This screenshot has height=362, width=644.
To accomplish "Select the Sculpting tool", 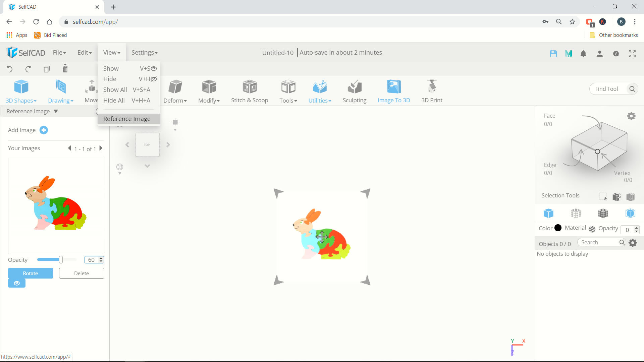I will pyautogui.click(x=355, y=91).
